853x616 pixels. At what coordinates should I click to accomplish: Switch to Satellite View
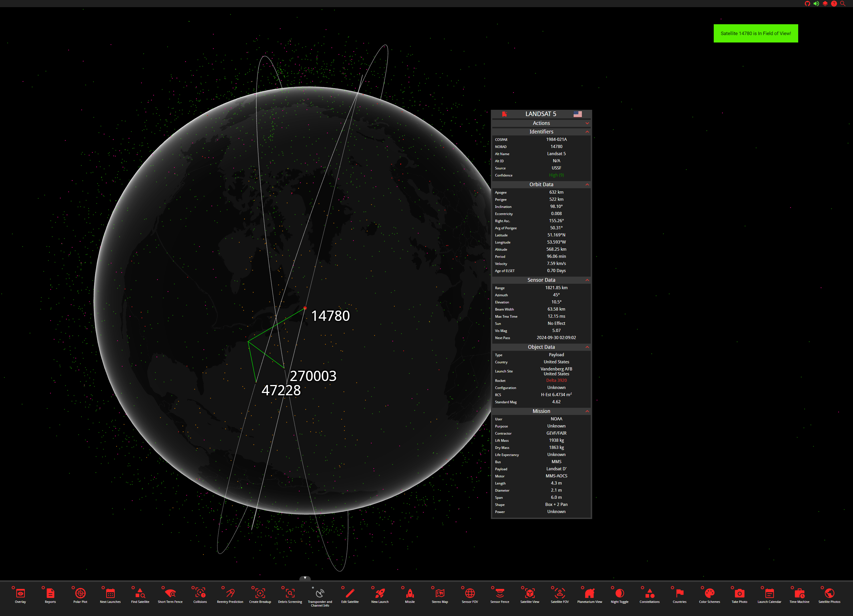click(530, 595)
